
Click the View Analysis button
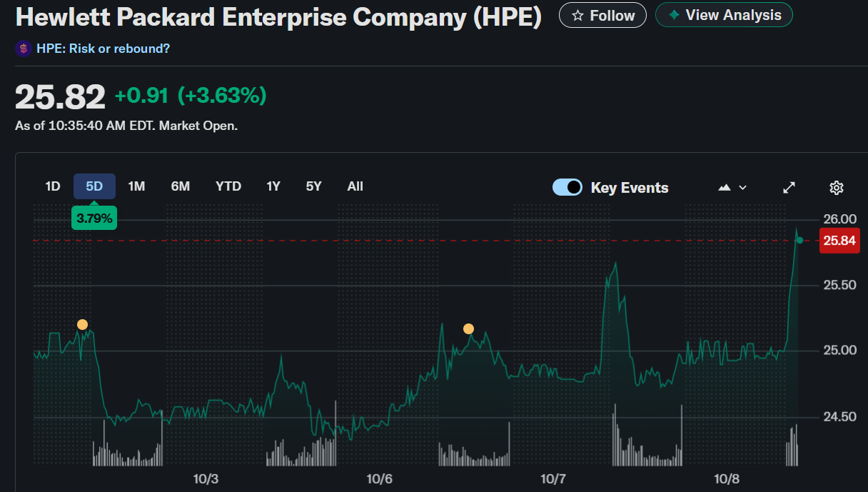coord(724,15)
